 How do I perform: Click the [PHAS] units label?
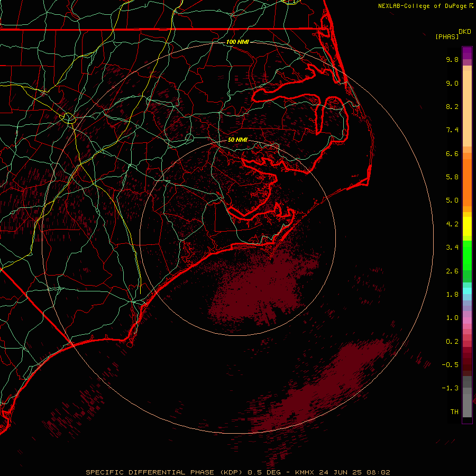pos(447,36)
